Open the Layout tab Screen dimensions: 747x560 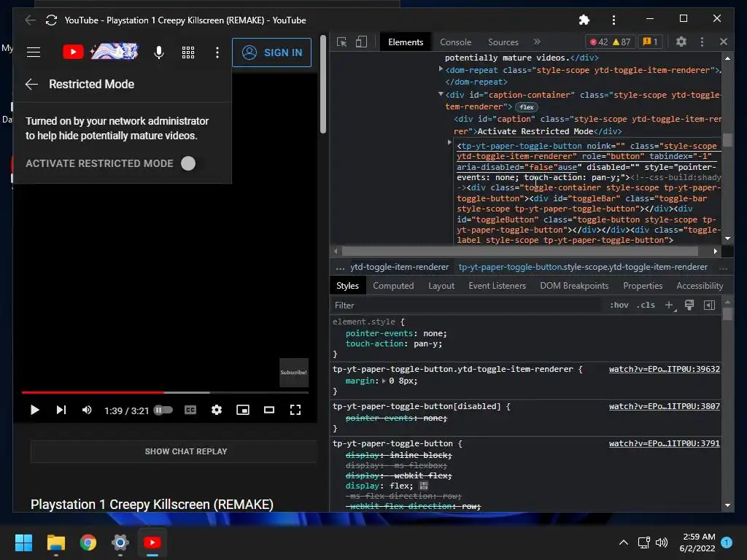441,286
